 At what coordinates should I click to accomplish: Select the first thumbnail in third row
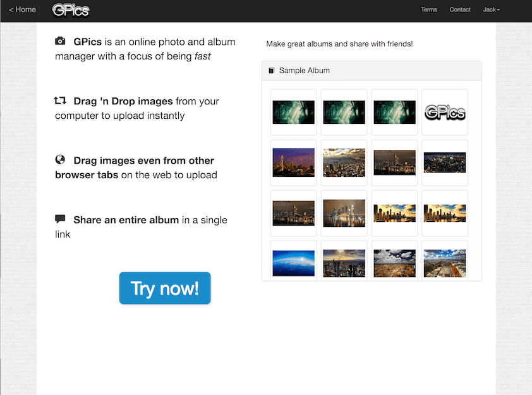tap(293, 213)
